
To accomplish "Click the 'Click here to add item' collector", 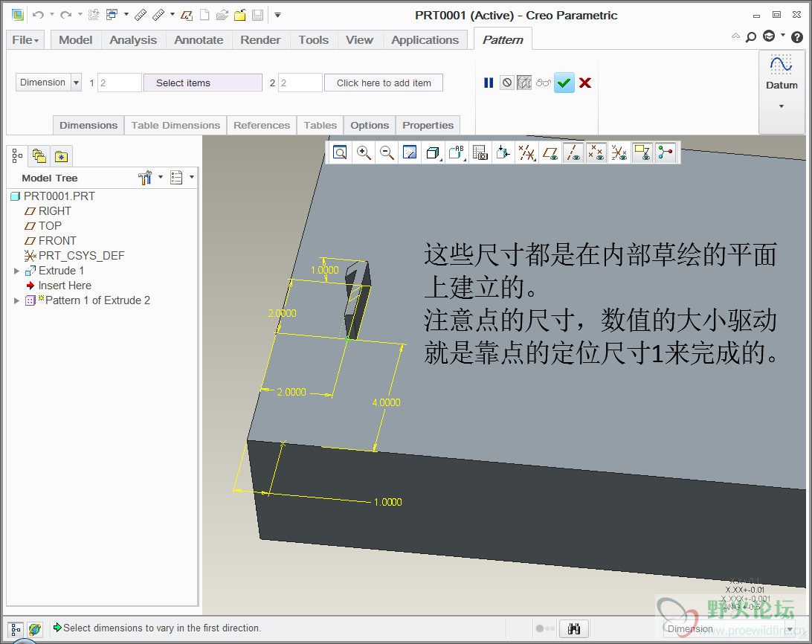I will pos(384,83).
